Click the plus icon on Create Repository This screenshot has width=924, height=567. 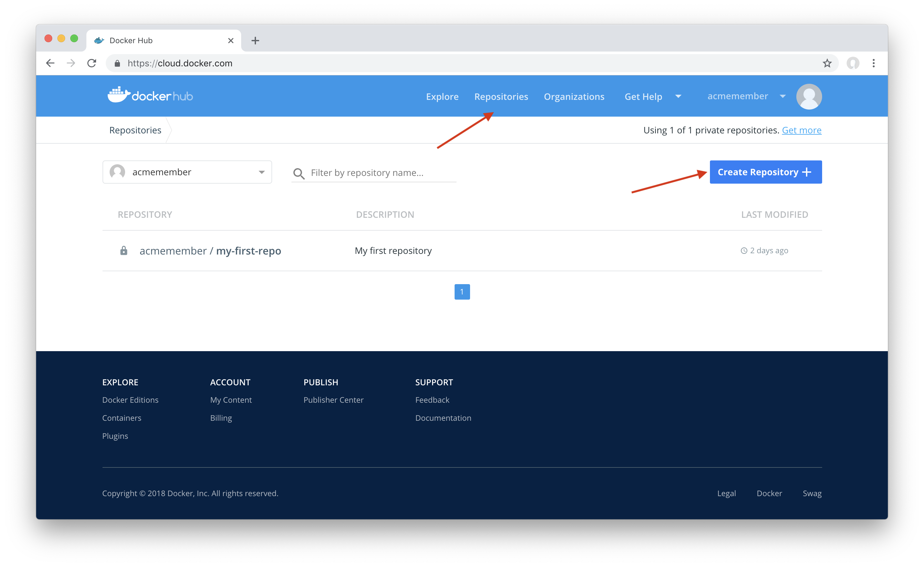(806, 172)
